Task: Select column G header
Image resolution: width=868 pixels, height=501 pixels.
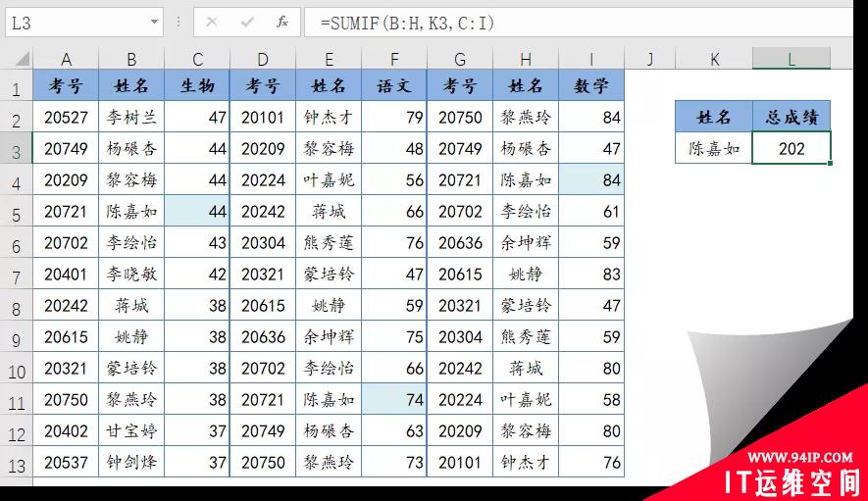Action: [x=460, y=59]
